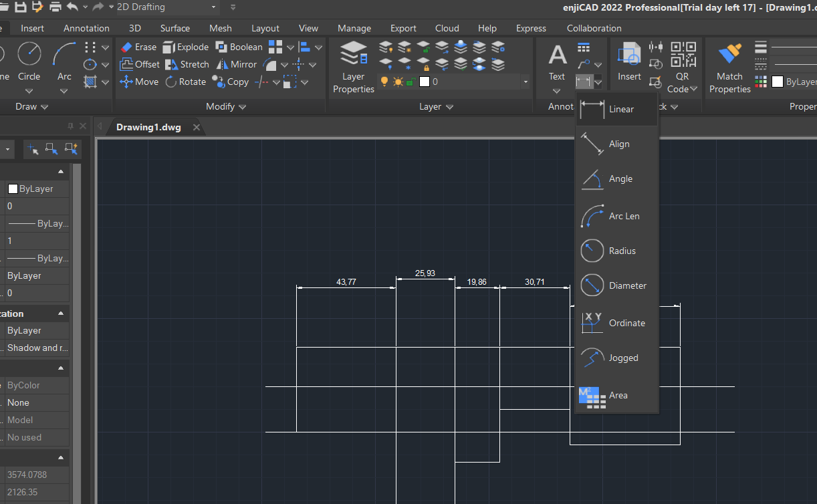
Task: Switch to the Cloud tab
Action: click(x=447, y=28)
